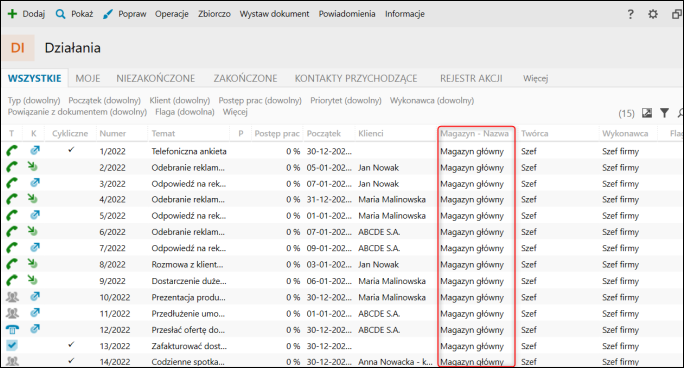Image resolution: width=684 pixels, height=368 pixels.
Task: Click the window restore icon beside gear
Action: coord(677,14)
